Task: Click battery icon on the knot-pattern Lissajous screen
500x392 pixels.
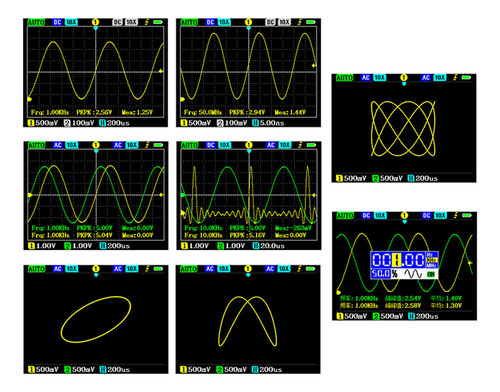Action: (x=466, y=77)
